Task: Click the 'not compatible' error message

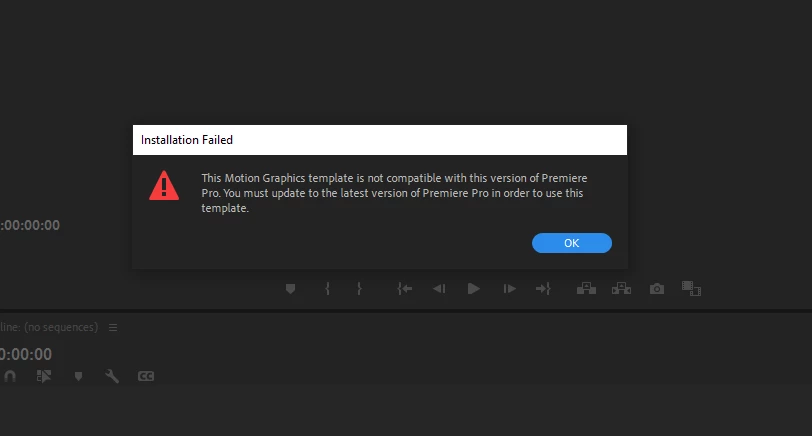Action: (394, 193)
